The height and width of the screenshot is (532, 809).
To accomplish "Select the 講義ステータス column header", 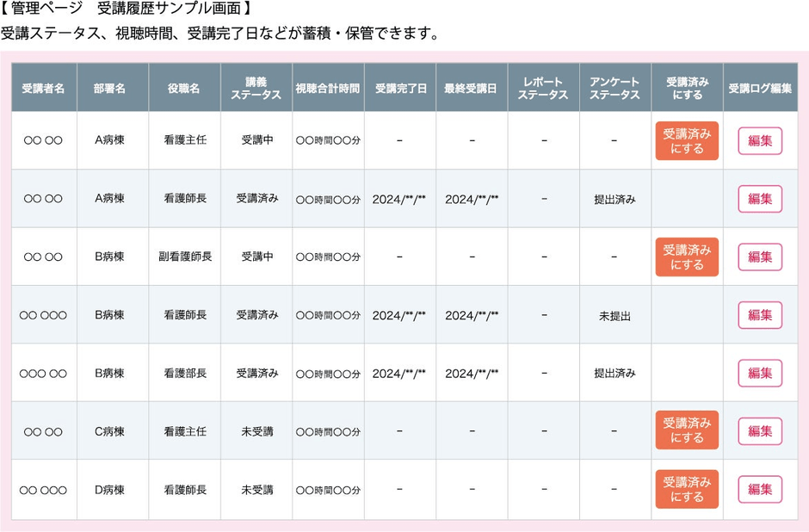I will pyautogui.click(x=256, y=89).
